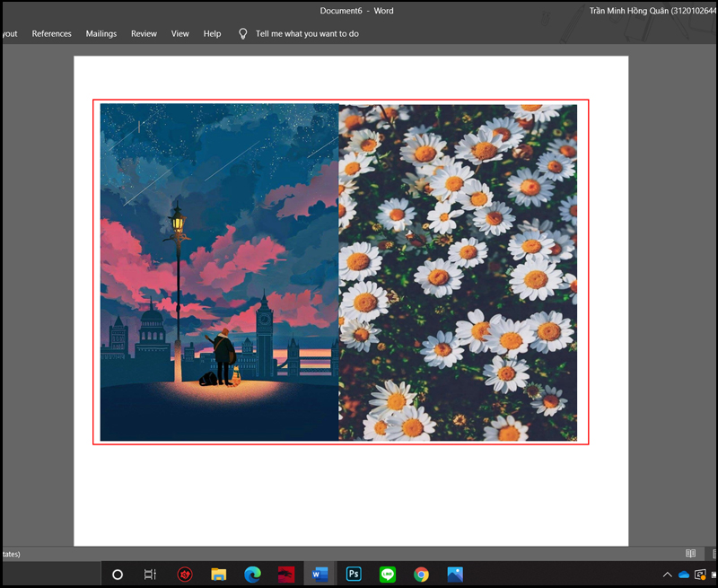Viewport: 718px width, 588px height.
Task: Open File Explorer from the taskbar
Action: tap(218, 575)
